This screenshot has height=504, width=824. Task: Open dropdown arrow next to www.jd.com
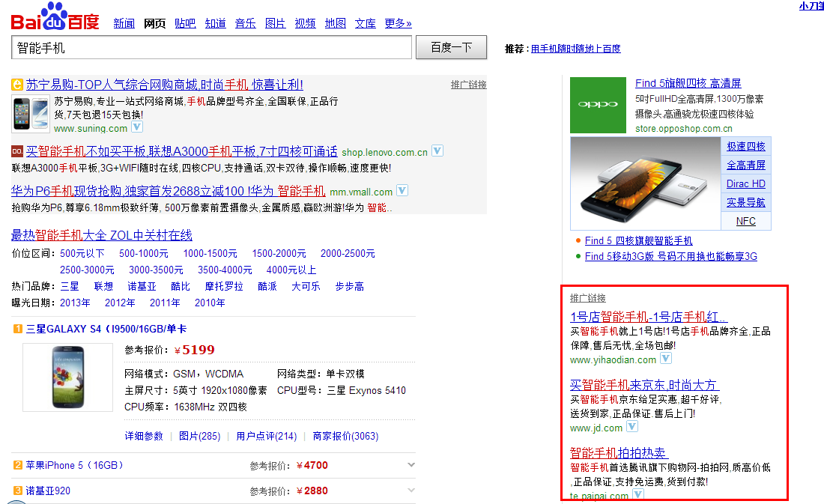[x=632, y=427]
